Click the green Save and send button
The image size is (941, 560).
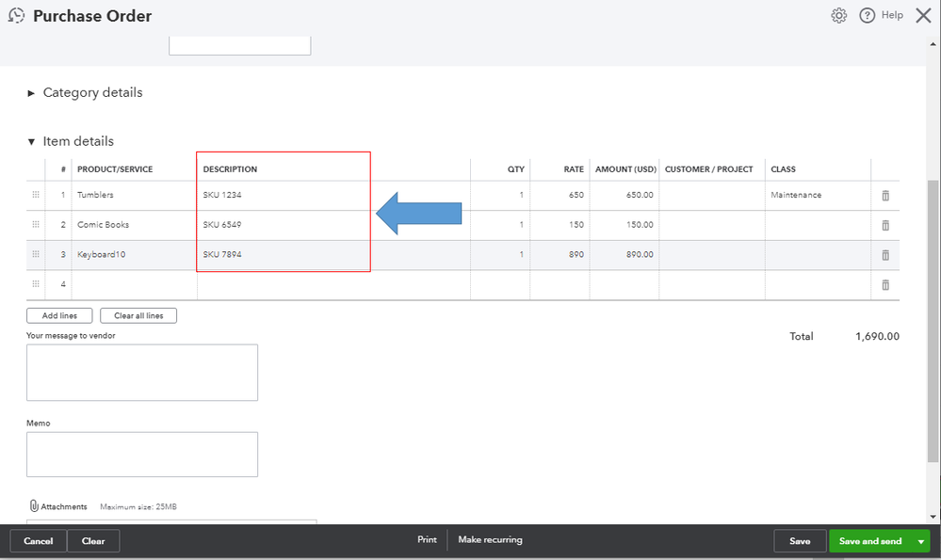pyautogui.click(x=870, y=541)
